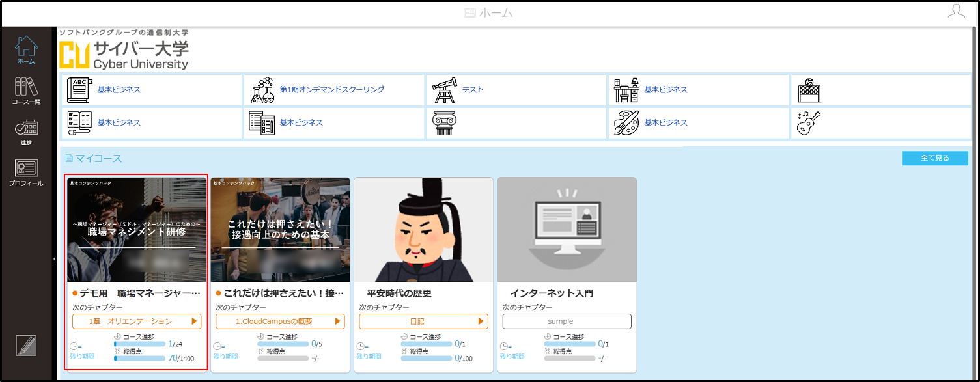This screenshot has width=980, height=382.
Task: Click the paint palette category icon
Action: (626, 123)
